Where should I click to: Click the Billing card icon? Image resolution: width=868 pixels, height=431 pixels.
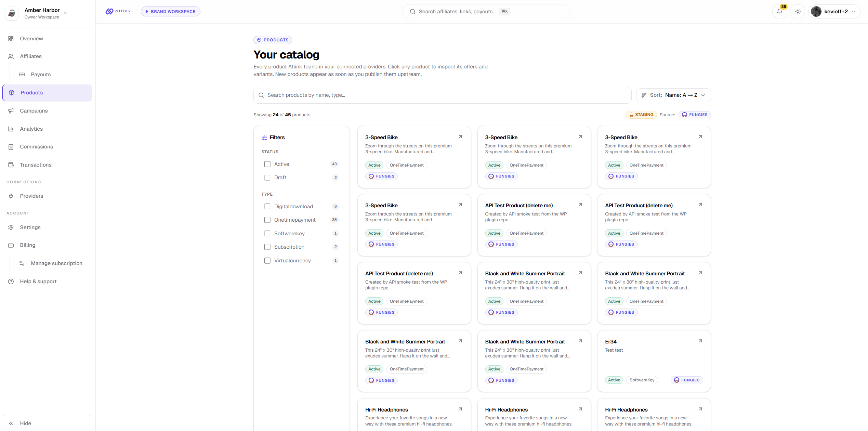(11, 245)
